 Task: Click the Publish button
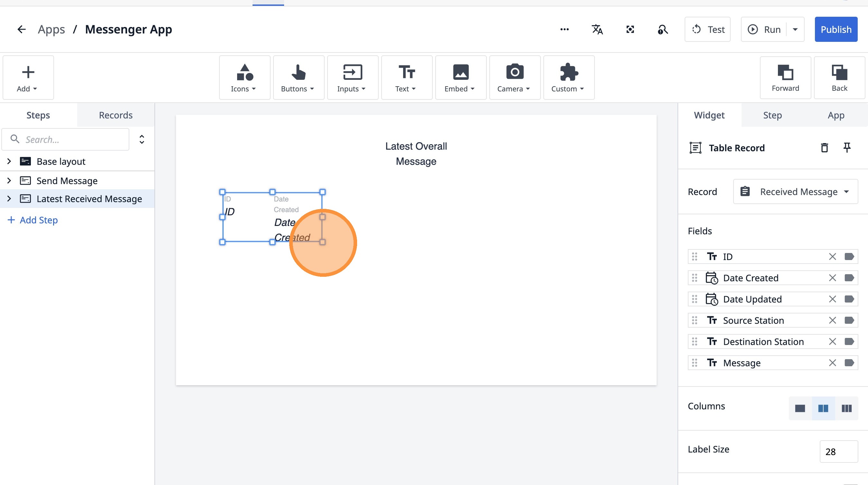(836, 29)
